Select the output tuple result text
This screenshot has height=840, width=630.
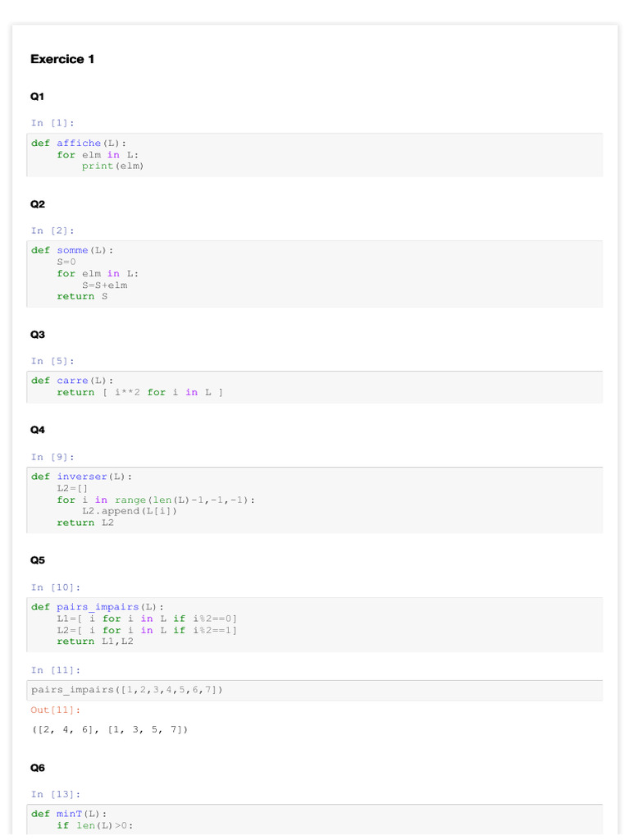[x=110, y=729]
